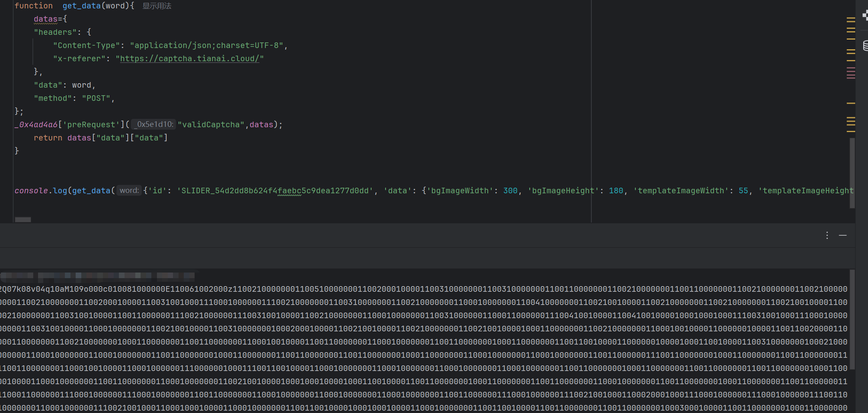Open the run panel three-dot options menu
Screen dimensions: 868x413
tap(827, 235)
